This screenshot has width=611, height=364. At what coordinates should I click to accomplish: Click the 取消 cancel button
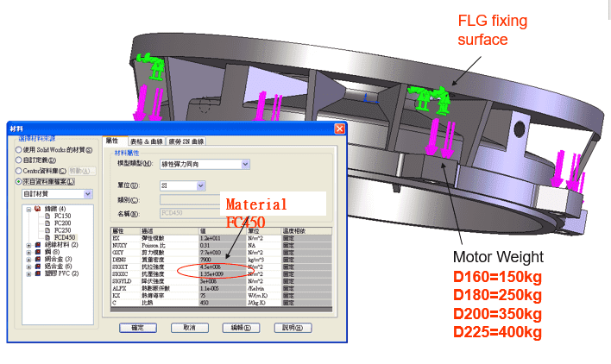click(192, 328)
